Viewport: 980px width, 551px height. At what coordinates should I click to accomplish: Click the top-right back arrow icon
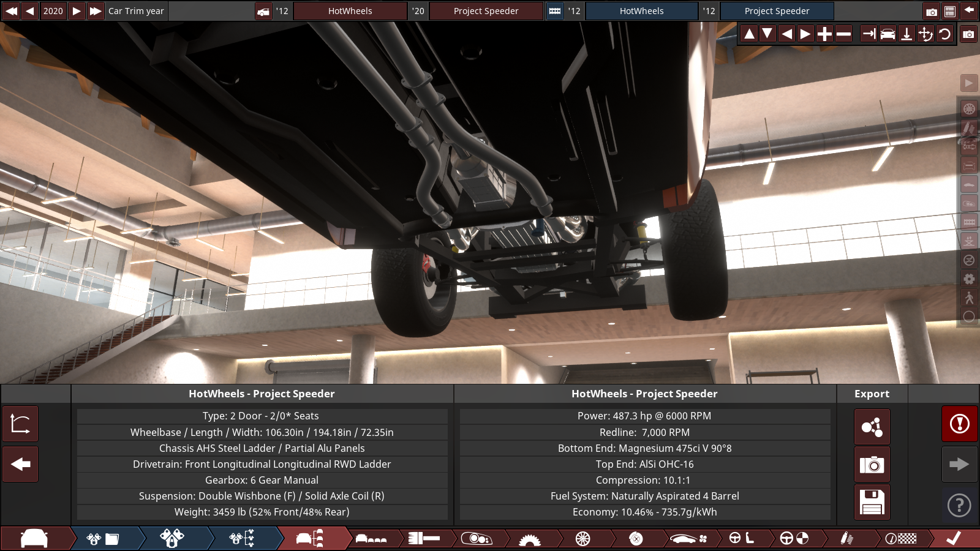point(969,10)
